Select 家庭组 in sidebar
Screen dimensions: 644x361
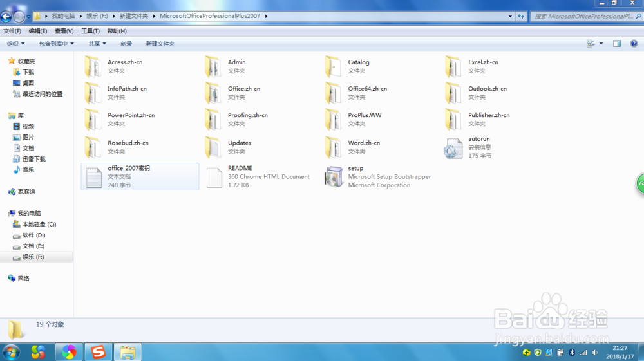[x=26, y=192]
